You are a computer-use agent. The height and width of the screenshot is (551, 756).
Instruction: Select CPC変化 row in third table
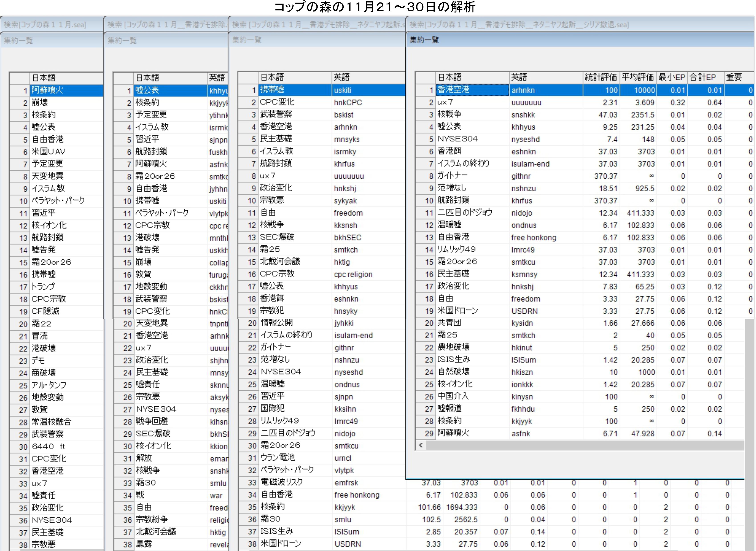tap(277, 102)
